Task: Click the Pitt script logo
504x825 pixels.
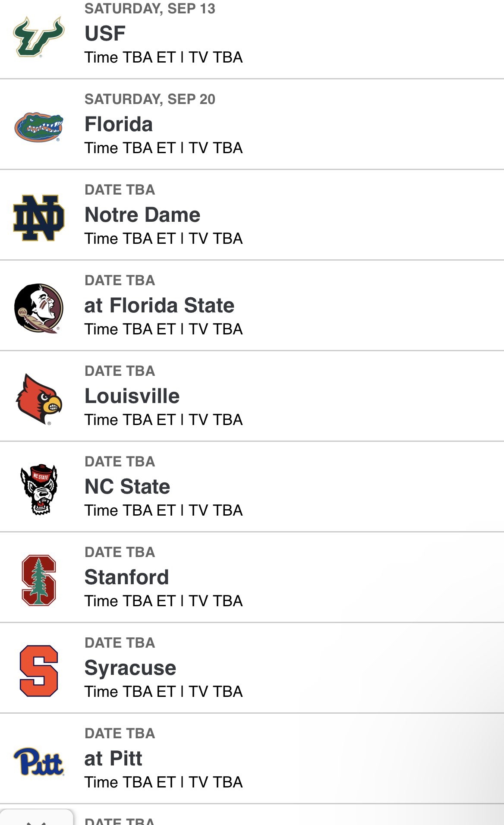Action: [x=39, y=761]
